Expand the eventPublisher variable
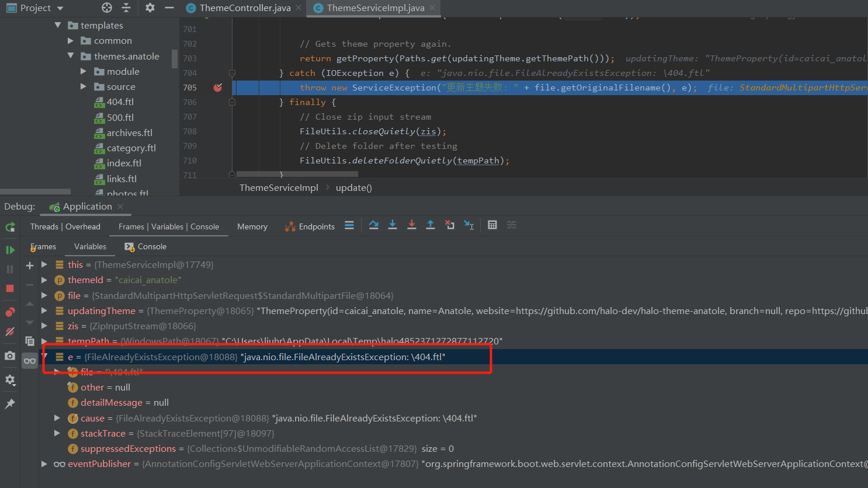The height and width of the screenshot is (488, 868). click(x=44, y=463)
